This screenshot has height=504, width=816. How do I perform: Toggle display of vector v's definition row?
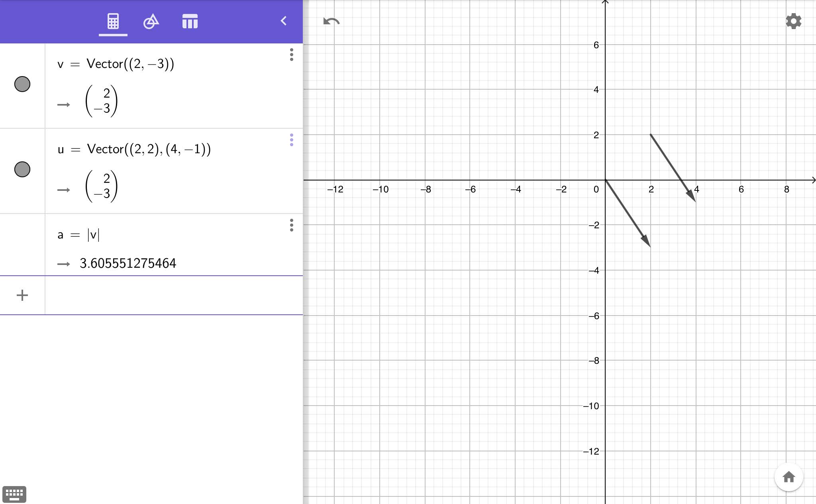pos(22,84)
